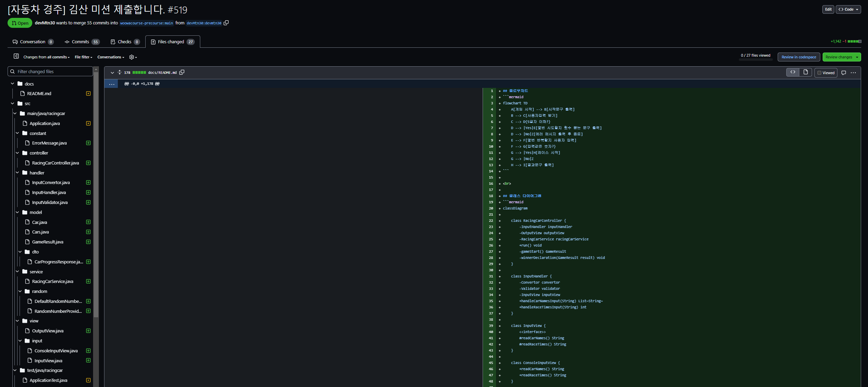The height and width of the screenshot is (387, 868).
Task: Collapse the handler folder
Action: tap(18, 173)
